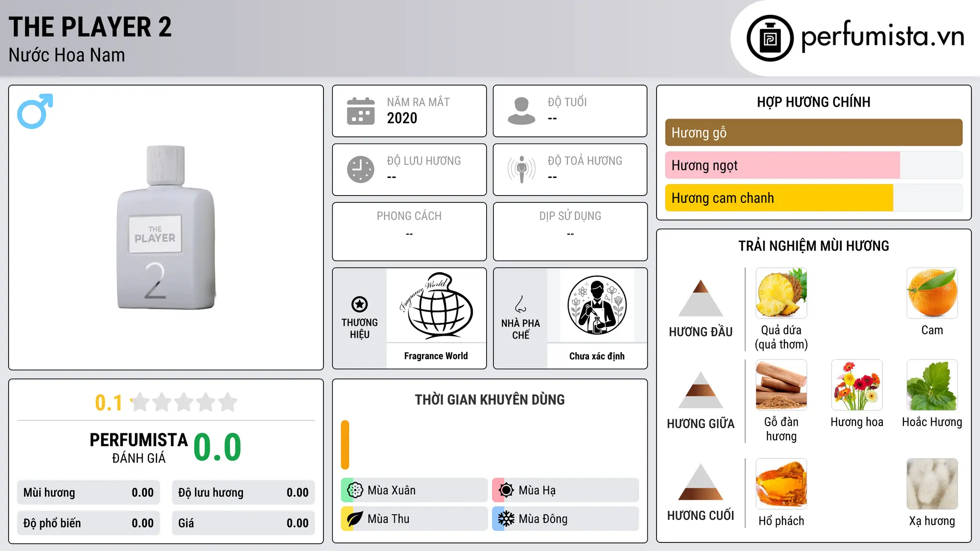This screenshot has height=551, width=980.
Task: Select the Quả dứa pineapple note image
Action: [781, 293]
